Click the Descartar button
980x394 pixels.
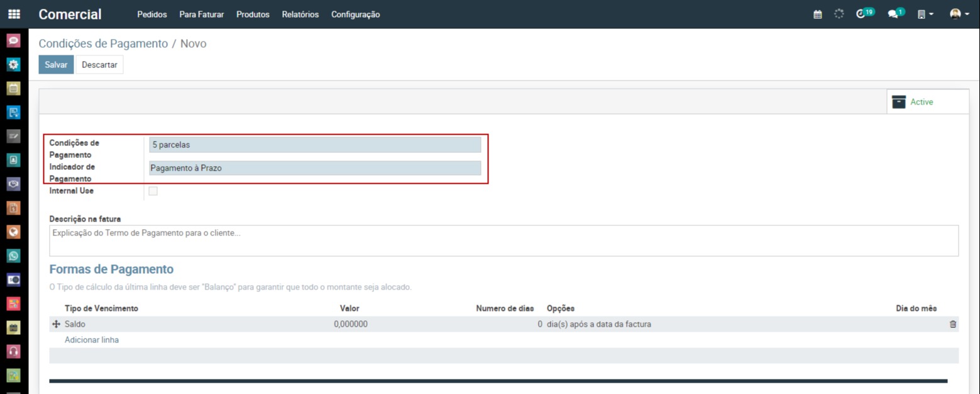(x=99, y=65)
